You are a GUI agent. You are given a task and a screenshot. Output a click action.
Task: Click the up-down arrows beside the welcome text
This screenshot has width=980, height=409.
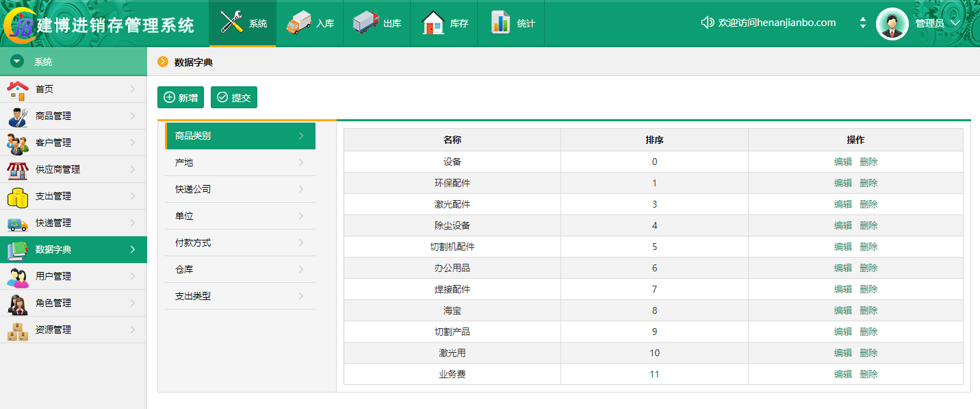click(x=863, y=23)
